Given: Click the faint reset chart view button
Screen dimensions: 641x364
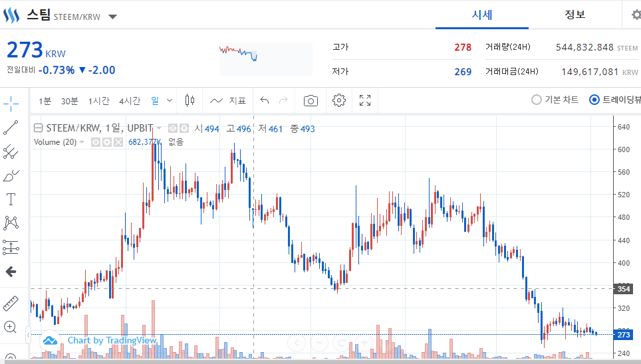Looking at the screenshot, I should [342, 342].
